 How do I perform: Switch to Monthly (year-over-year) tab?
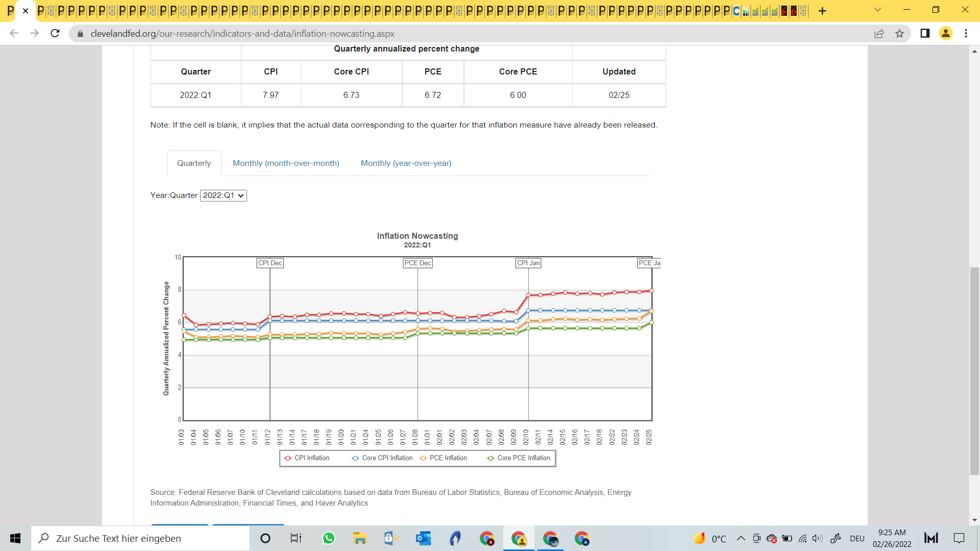(406, 163)
